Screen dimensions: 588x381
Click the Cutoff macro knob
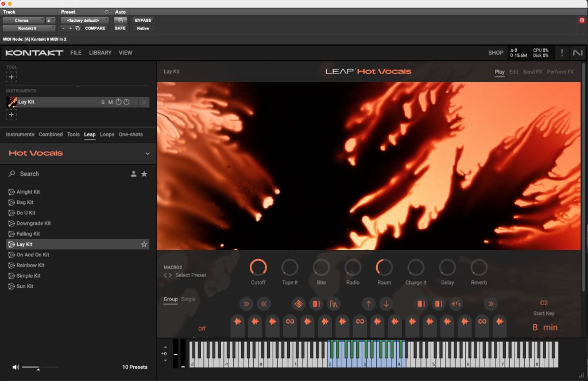[x=258, y=267]
